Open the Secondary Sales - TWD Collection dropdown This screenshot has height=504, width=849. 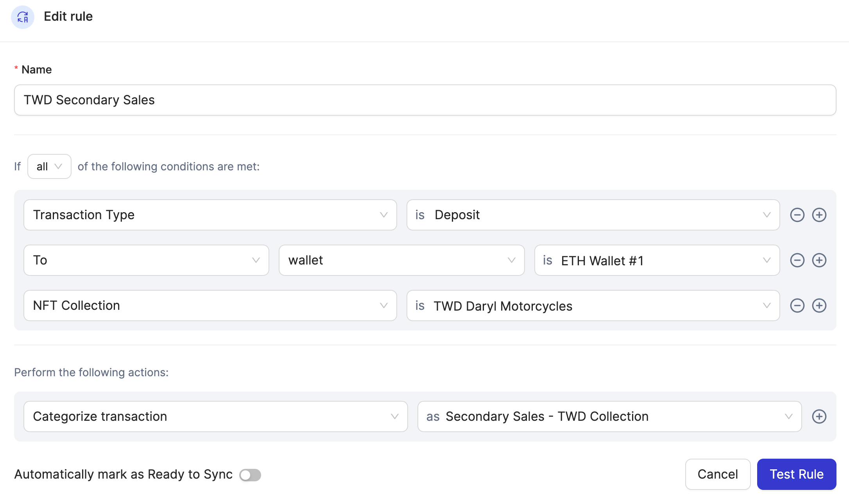point(609,416)
